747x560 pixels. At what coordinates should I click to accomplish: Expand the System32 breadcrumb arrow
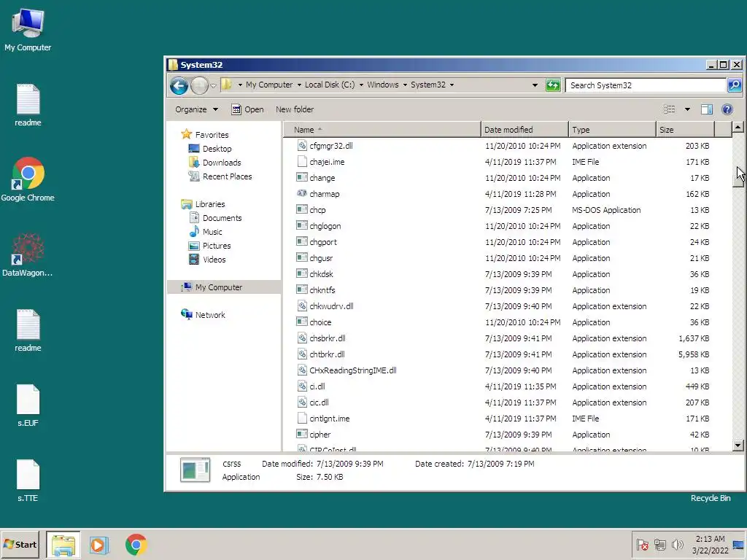point(452,85)
